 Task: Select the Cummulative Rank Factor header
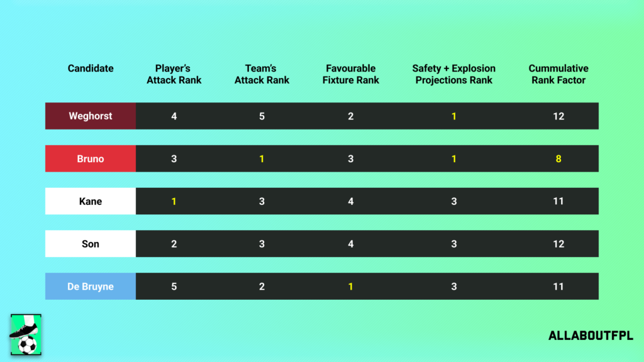tap(558, 74)
